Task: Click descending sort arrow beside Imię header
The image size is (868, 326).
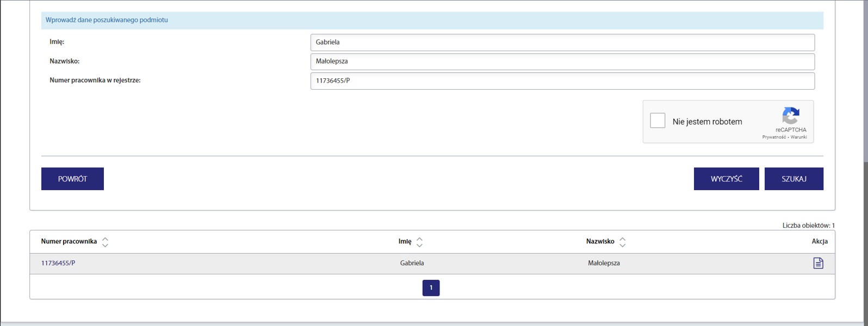Action: (x=419, y=246)
